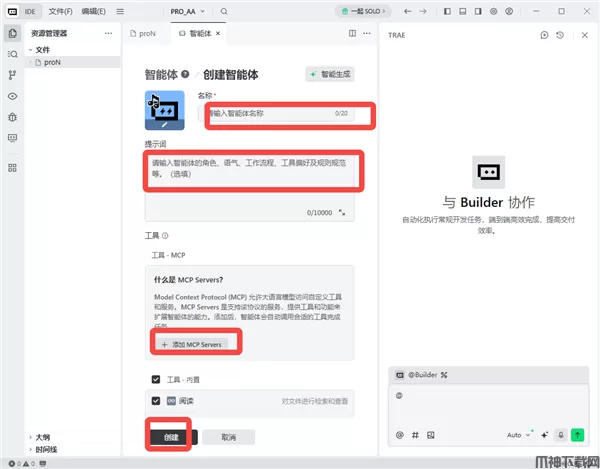Open the Search view in the activity bar
Viewport: 600px width, 469px height.
[x=12, y=54]
